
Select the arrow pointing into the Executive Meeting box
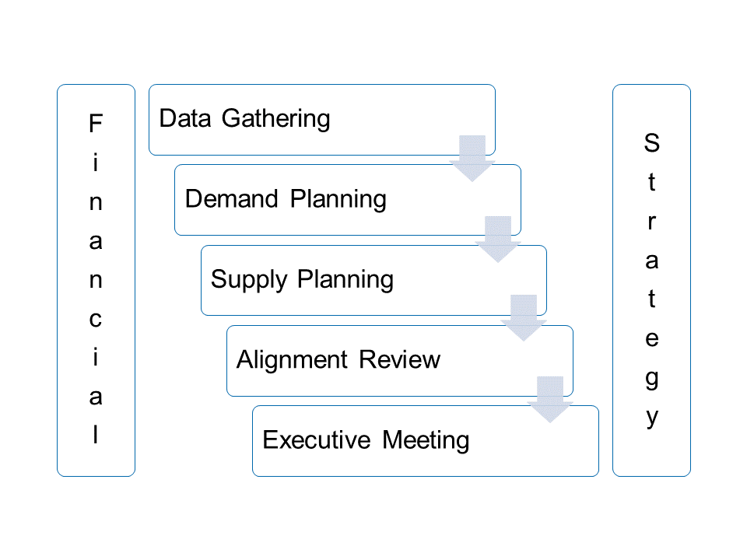click(550, 399)
